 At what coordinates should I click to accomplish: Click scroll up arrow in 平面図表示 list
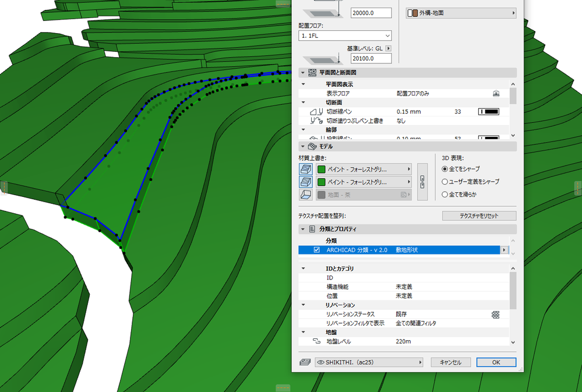tap(513, 84)
